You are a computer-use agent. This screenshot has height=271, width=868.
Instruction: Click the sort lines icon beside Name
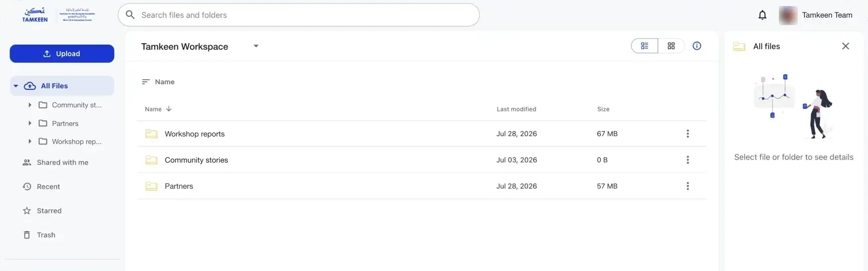click(146, 82)
